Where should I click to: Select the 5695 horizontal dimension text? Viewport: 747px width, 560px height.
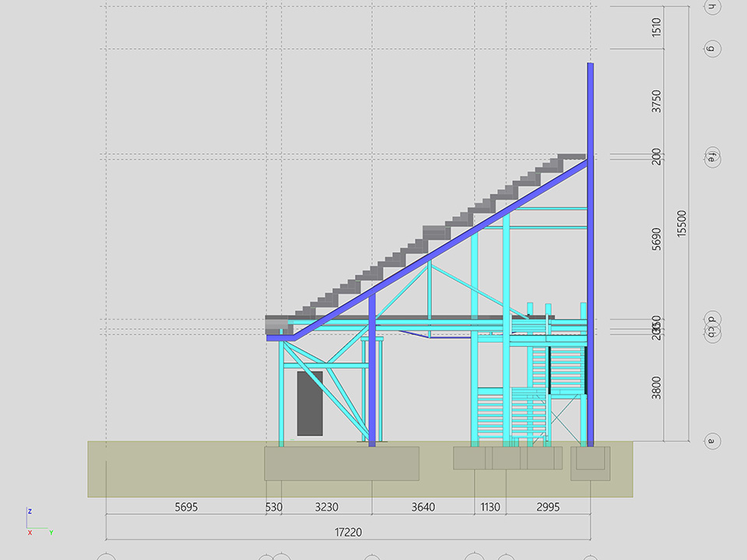[186, 507]
